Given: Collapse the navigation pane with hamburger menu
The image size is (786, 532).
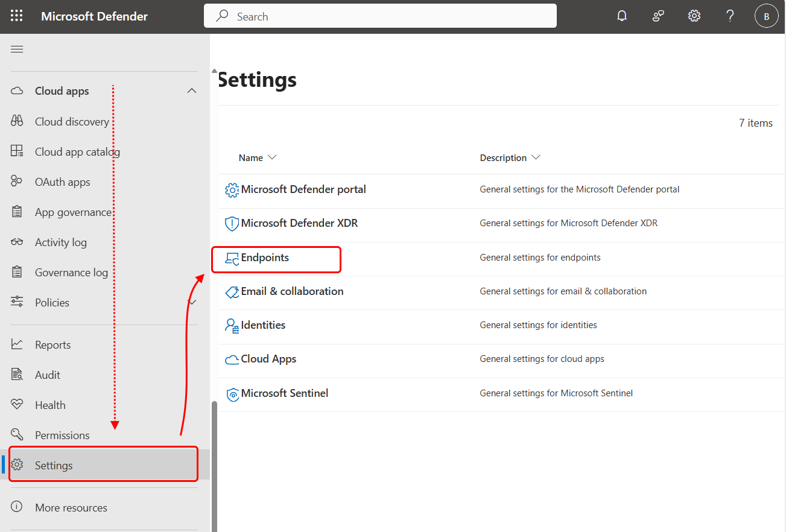Looking at the screenshot, I should pyautogui.click(x=16, y=49).
